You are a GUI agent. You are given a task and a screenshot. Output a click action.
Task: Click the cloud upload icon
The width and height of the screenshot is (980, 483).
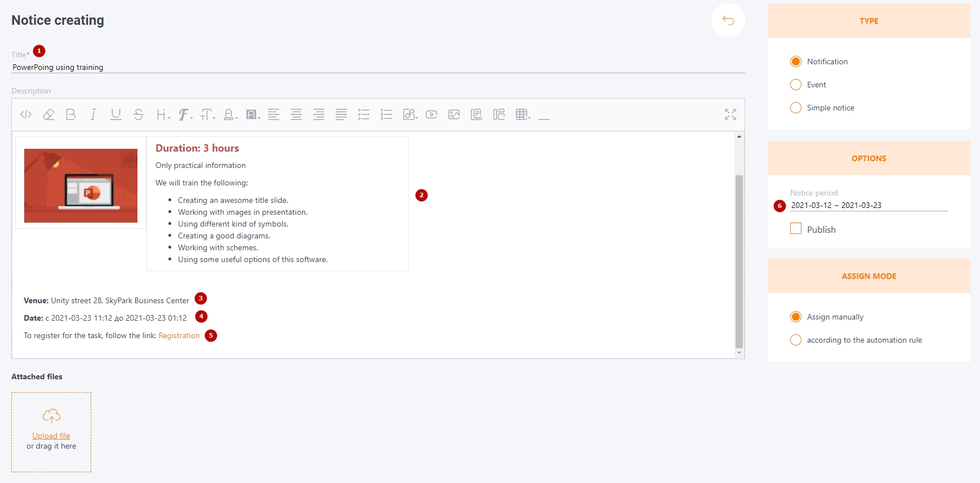[x=51, y=416]
